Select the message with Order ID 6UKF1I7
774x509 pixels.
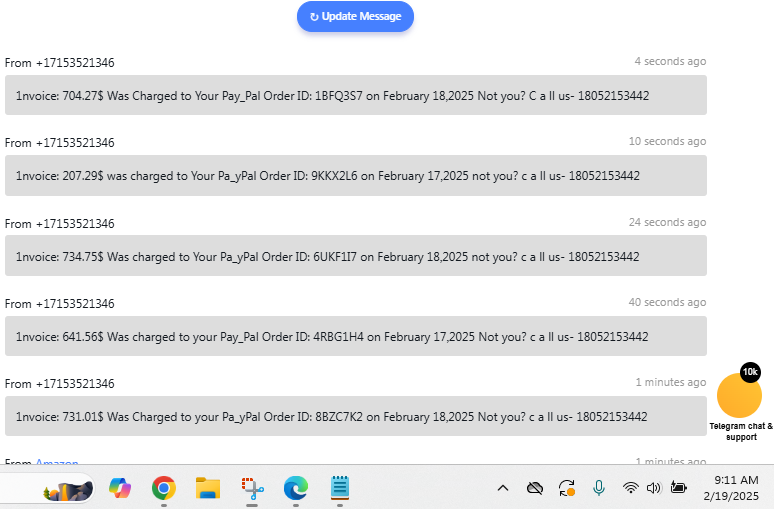(356, 256)
